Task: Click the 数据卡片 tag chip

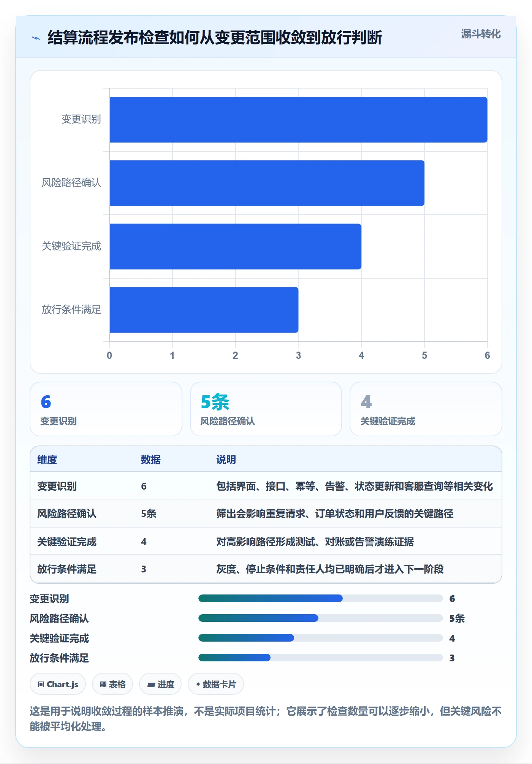Action: click(x=216, y=684)
